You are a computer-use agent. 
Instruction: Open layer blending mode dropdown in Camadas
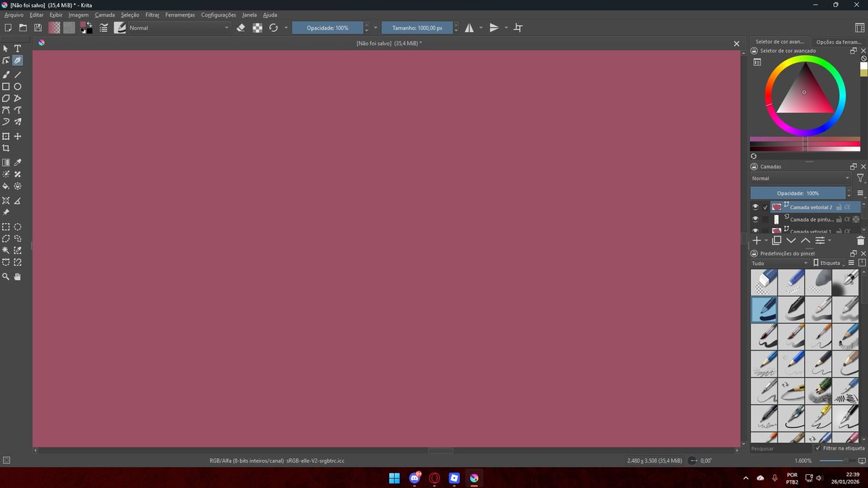[x=801, y=178]
